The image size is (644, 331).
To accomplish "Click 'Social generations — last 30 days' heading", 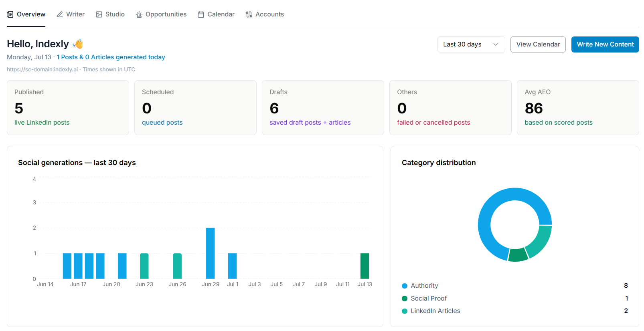I will click(x=77, y=163).
